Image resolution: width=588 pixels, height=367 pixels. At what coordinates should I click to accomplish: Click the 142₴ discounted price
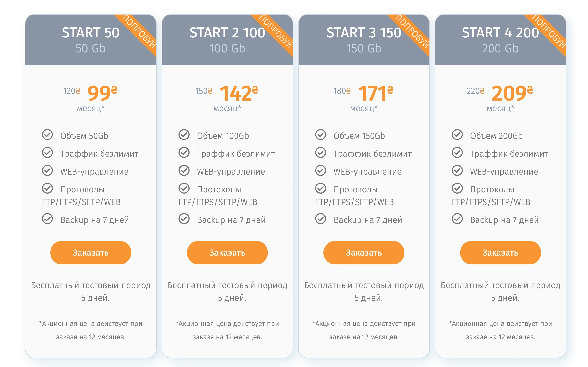click(239, 93)
